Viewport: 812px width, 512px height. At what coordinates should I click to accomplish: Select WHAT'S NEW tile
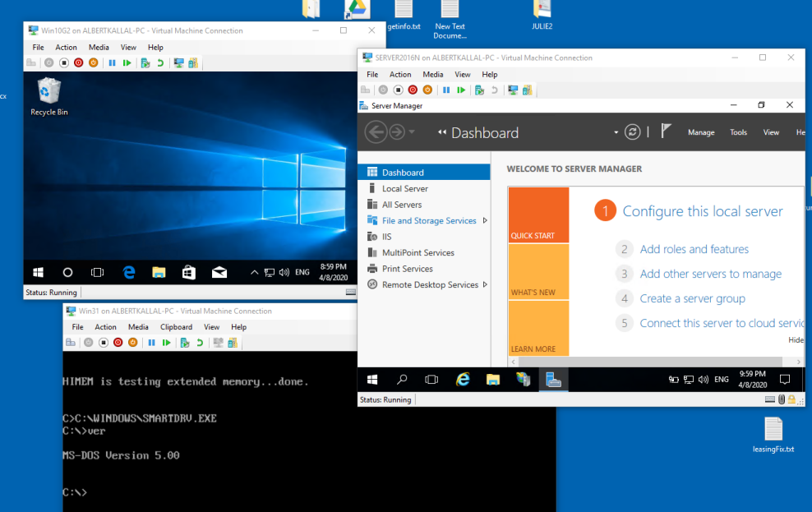[538, 272]
